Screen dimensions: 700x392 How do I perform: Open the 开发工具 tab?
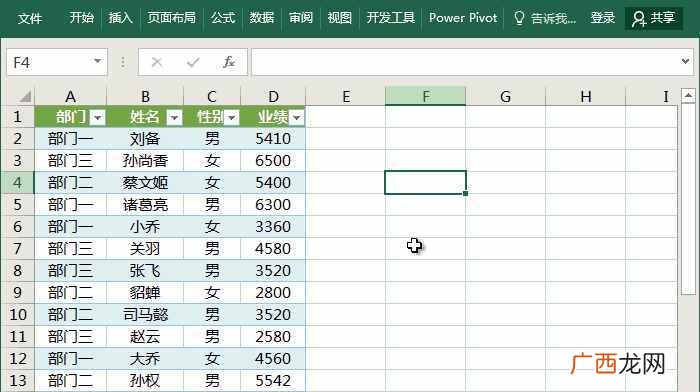pos(391,18)
